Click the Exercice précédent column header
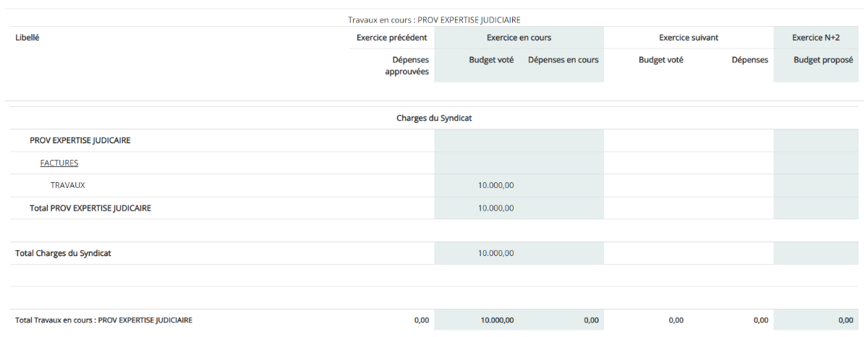868x337 pixels. [x=392, y=38]
